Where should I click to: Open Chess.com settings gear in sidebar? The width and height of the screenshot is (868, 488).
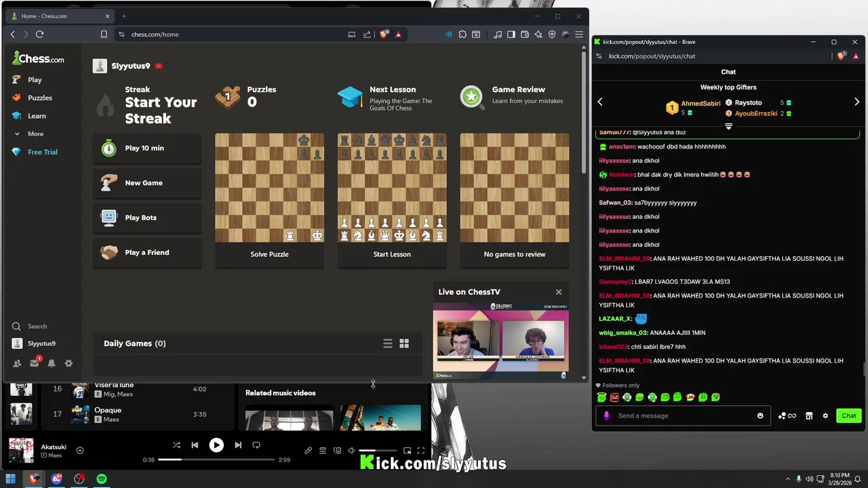[x=68, y=363]
